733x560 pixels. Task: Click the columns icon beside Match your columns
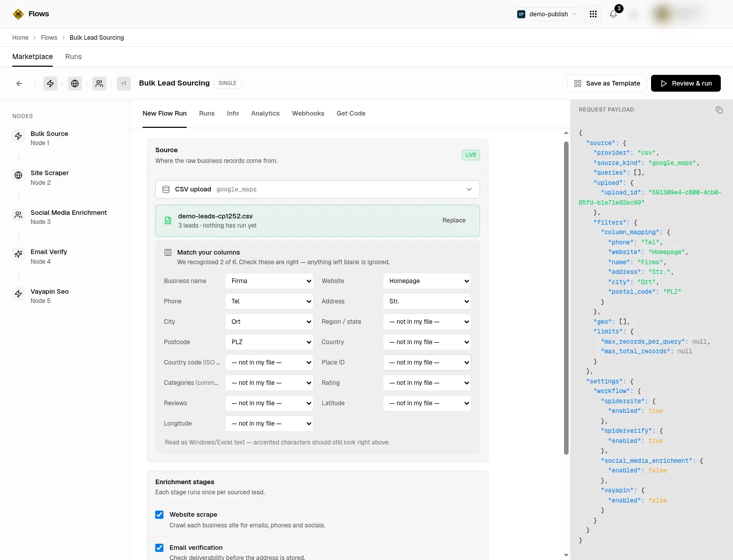(x=168, y=253)
